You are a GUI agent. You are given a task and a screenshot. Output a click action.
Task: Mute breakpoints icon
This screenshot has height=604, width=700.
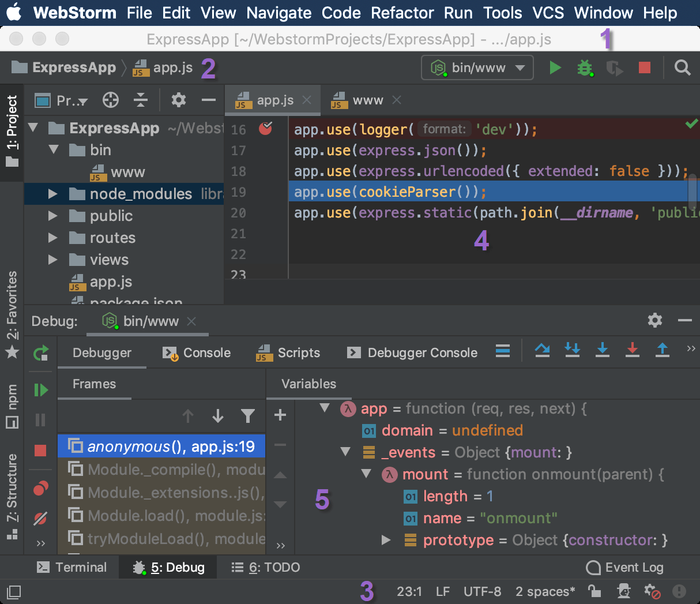(x=40, y=519)
